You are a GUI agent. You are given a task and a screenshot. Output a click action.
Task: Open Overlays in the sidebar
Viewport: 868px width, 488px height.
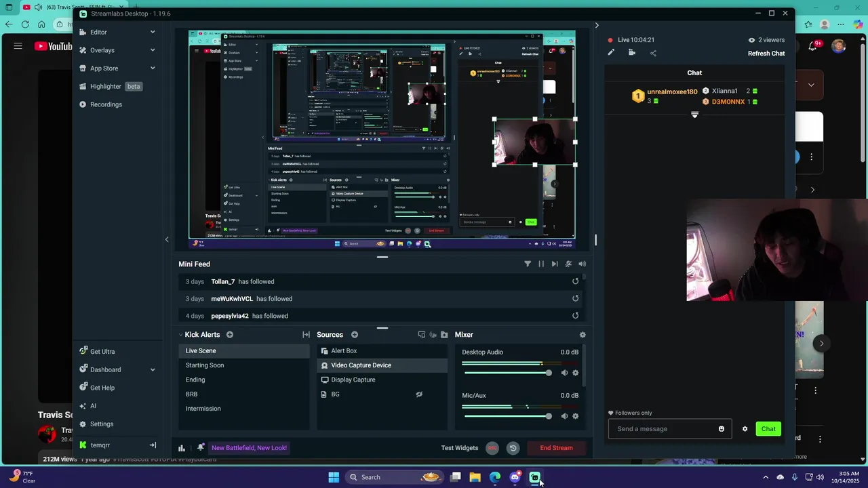[102, 50]
